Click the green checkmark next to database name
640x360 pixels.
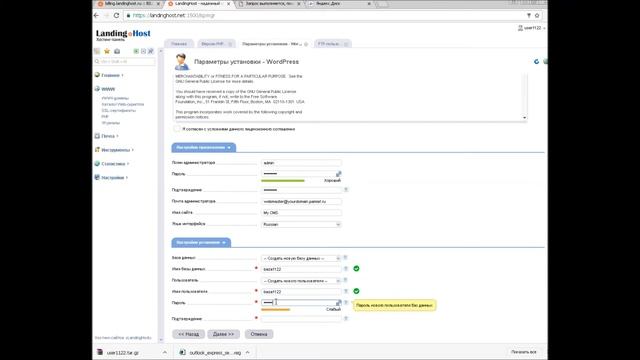point(356,269)
